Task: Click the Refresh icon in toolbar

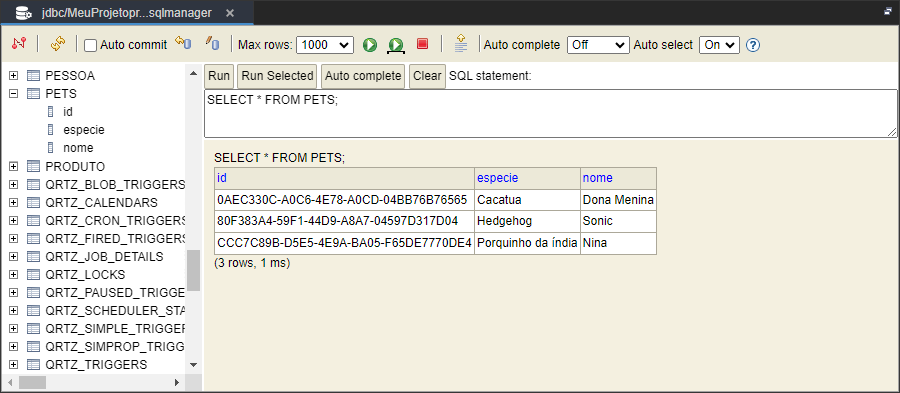Action: click(58, 44)
